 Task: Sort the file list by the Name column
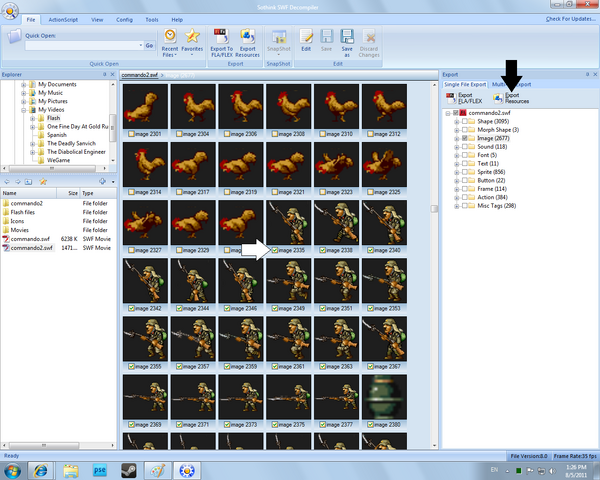29,193
